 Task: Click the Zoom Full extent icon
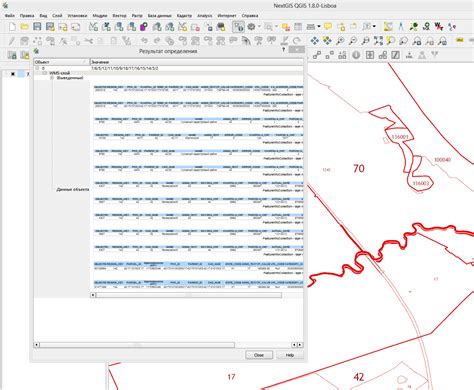[378, 41]
